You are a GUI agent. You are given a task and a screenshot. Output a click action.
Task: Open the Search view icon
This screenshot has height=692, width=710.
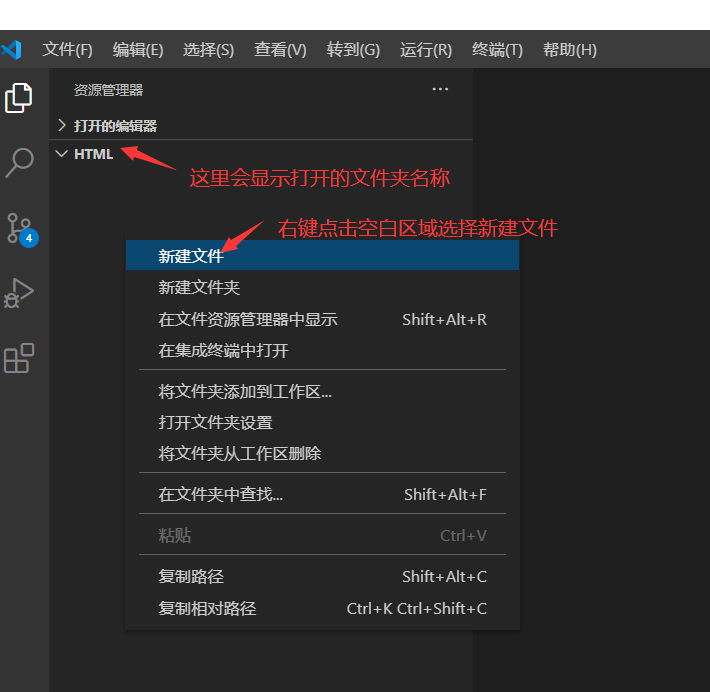click(x=19, y=162)
